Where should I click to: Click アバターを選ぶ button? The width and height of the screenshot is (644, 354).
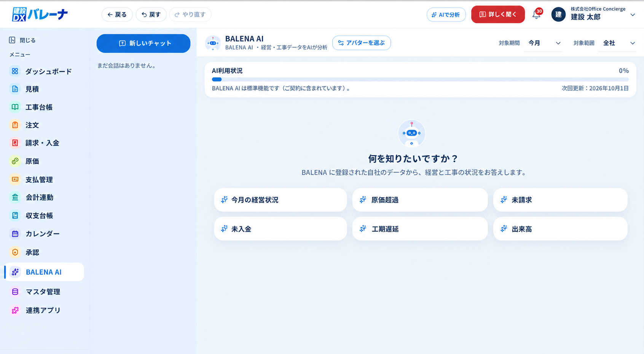coord(362,43)
